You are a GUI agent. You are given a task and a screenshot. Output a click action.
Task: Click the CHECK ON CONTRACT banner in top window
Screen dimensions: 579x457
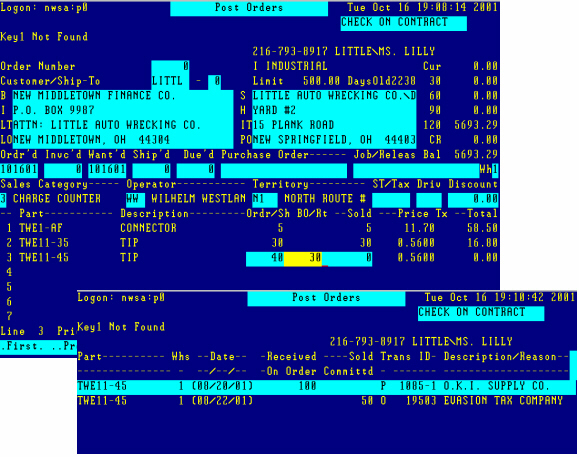pos(404,23)
